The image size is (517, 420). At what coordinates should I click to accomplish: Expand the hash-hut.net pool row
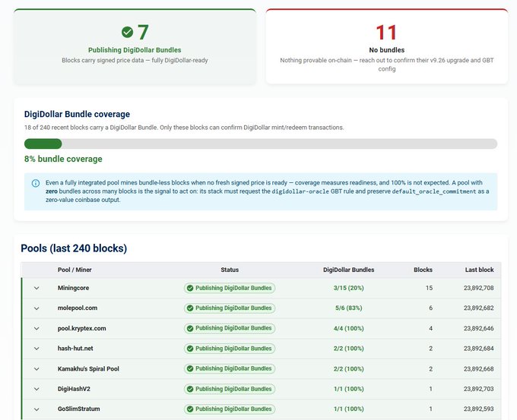point(36,349)
